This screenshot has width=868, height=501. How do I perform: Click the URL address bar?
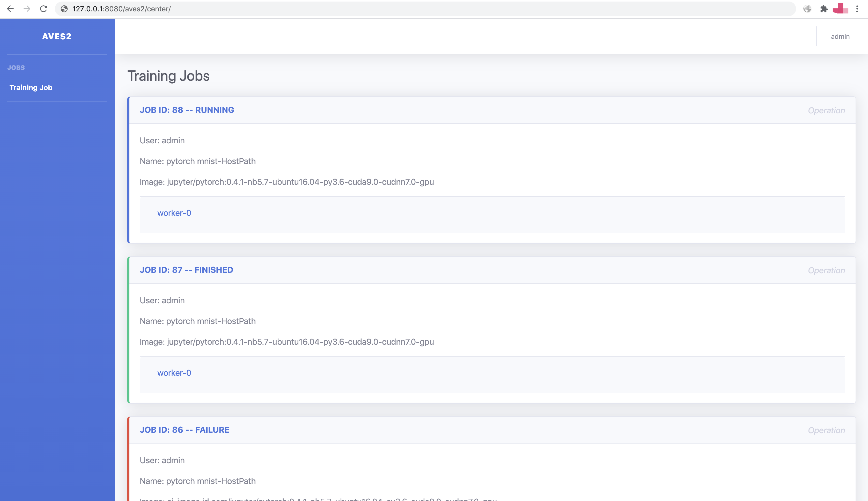coord(413,9)
